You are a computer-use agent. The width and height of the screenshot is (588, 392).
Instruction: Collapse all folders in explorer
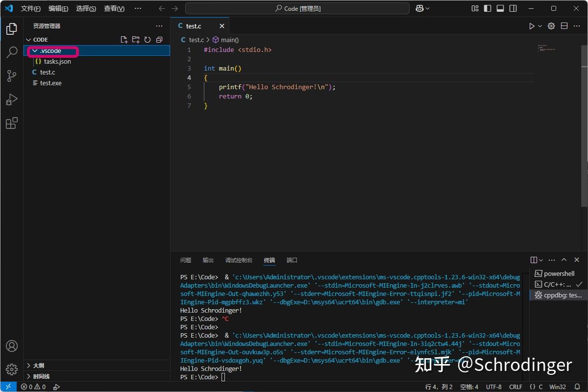(x=159, y=40)
